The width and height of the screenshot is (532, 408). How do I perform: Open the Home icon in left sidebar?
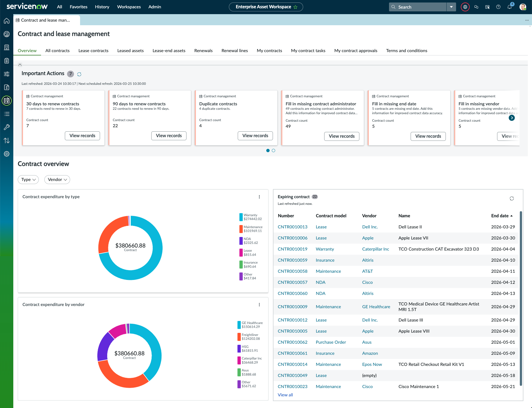click(x=7, y=21)
